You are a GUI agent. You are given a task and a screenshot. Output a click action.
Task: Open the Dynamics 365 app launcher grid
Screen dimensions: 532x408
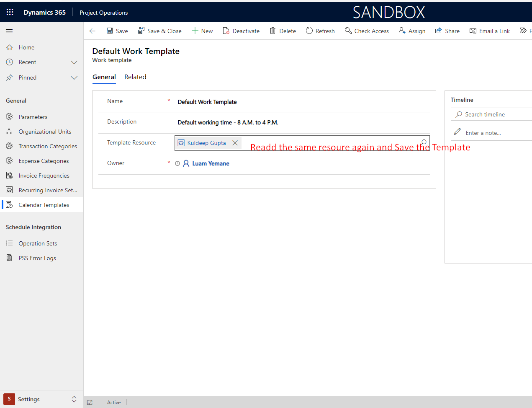pos(10,12)
